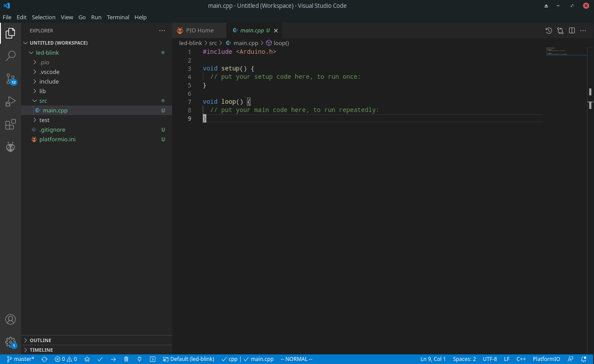
Task: Click src in editor breadcrumb
Action: pyautogui.click(x=213, y=43)
